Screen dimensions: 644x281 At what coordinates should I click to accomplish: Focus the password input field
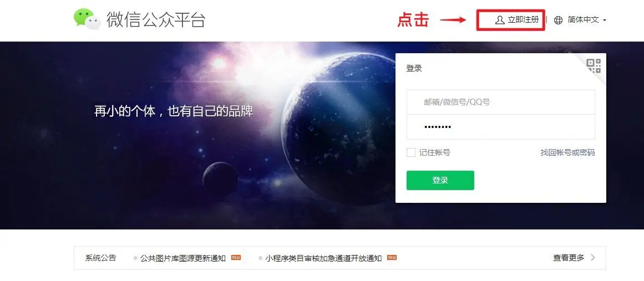pos(501,127)
